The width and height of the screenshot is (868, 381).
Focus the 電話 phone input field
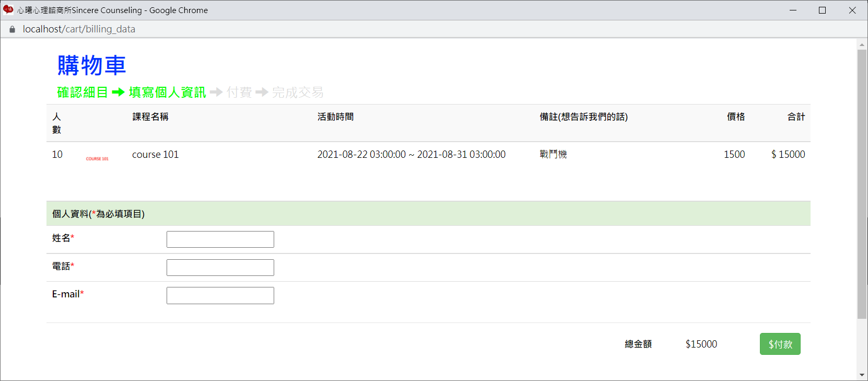(x=220, y=268)
